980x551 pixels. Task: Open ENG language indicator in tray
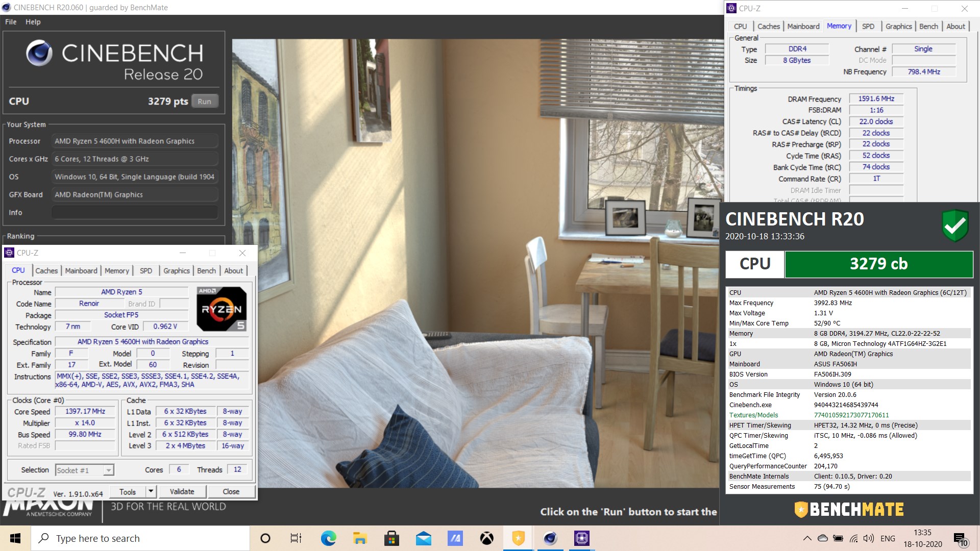(x=888, y=538)
